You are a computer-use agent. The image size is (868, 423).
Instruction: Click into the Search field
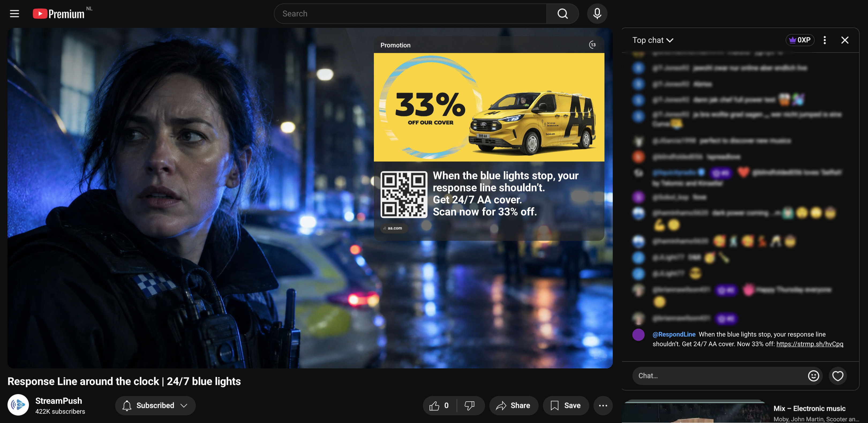pyautogui.click(x=410, y=13)
